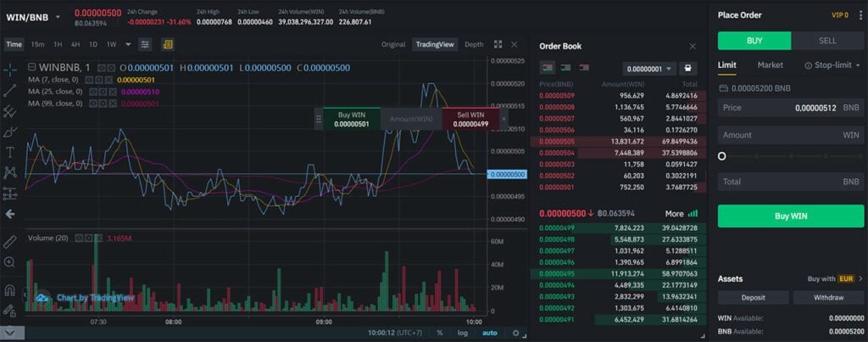
Task: Expand Buy with EUR arrow
Action: pos(860,279)
